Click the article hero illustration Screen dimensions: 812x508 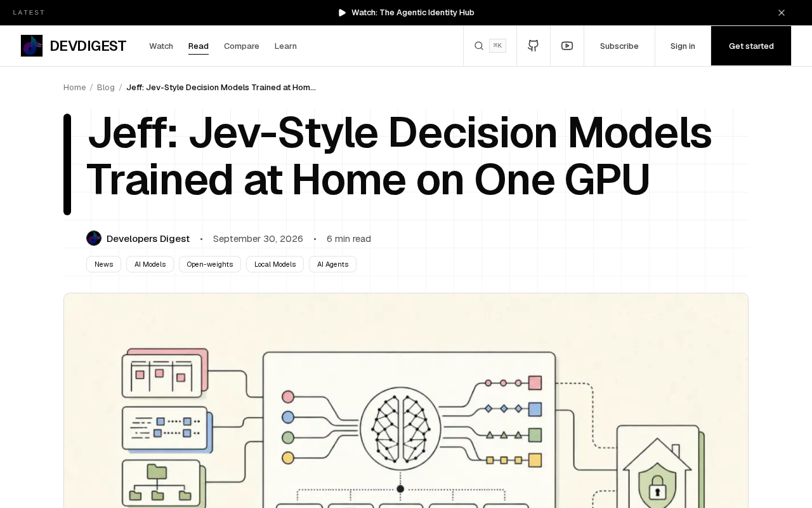click(x=406, y=401)
